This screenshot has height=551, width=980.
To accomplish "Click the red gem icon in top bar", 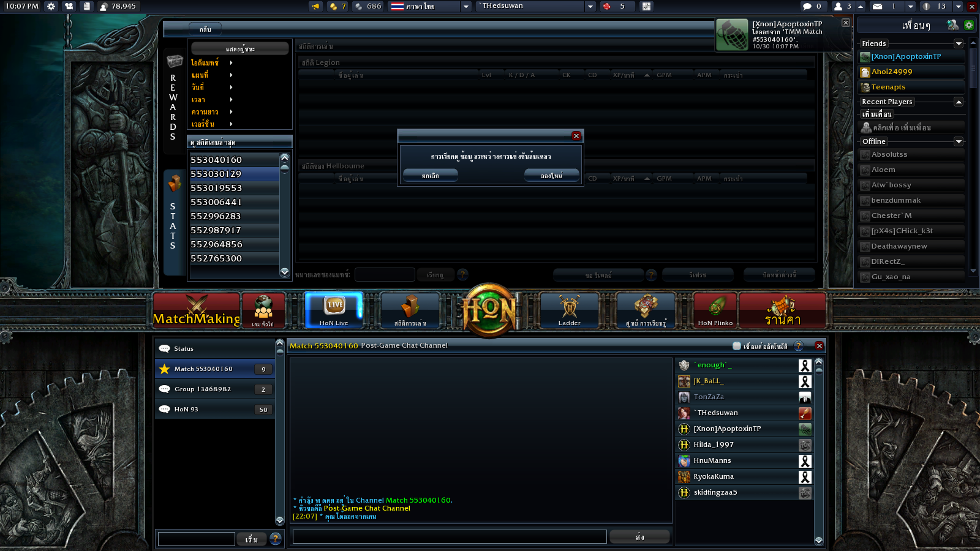I will click(607, 6).
